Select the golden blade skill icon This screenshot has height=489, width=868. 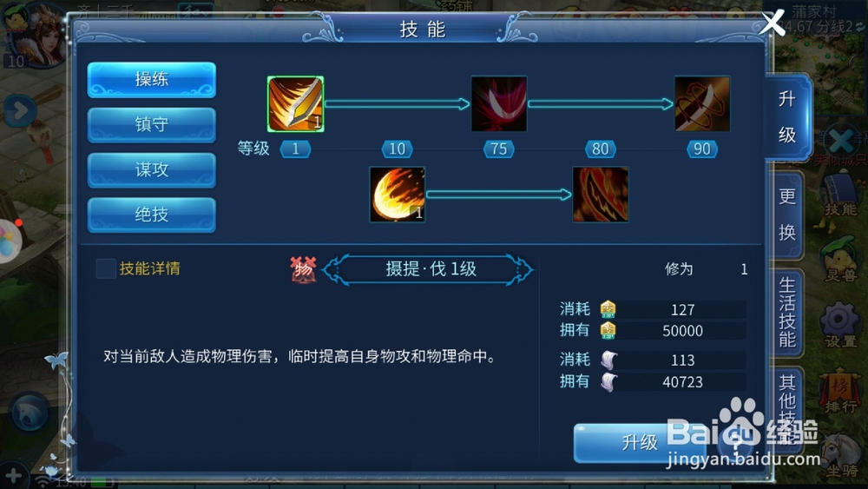[x=296, y=104]
